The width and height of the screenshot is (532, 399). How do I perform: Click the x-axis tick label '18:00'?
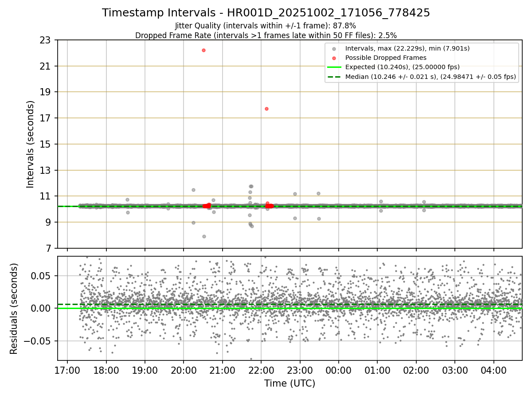[106, 370]
